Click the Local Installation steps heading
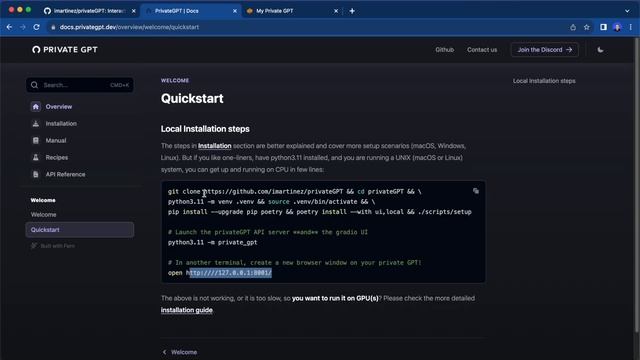 [x=205, y=129]
